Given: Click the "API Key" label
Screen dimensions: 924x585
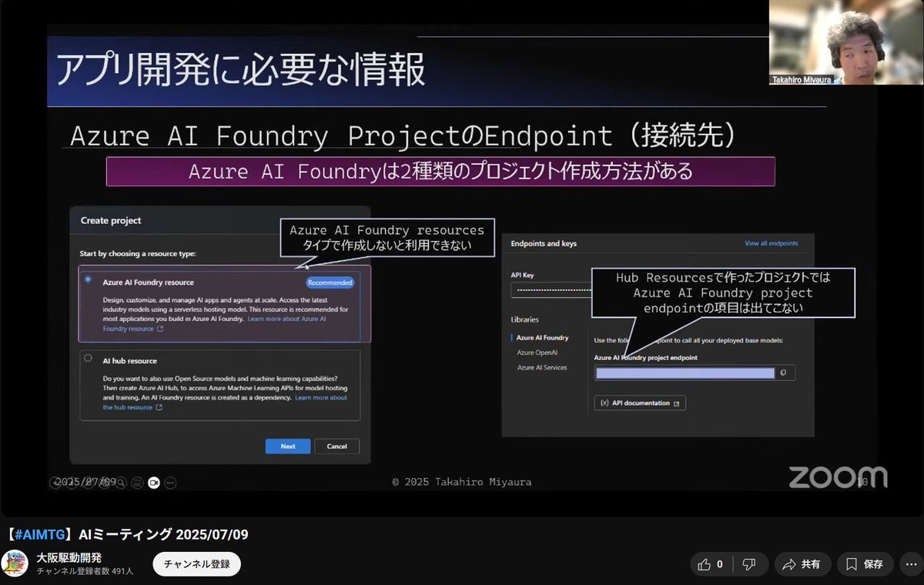Looking at the screenshot, I should [522, 275].
